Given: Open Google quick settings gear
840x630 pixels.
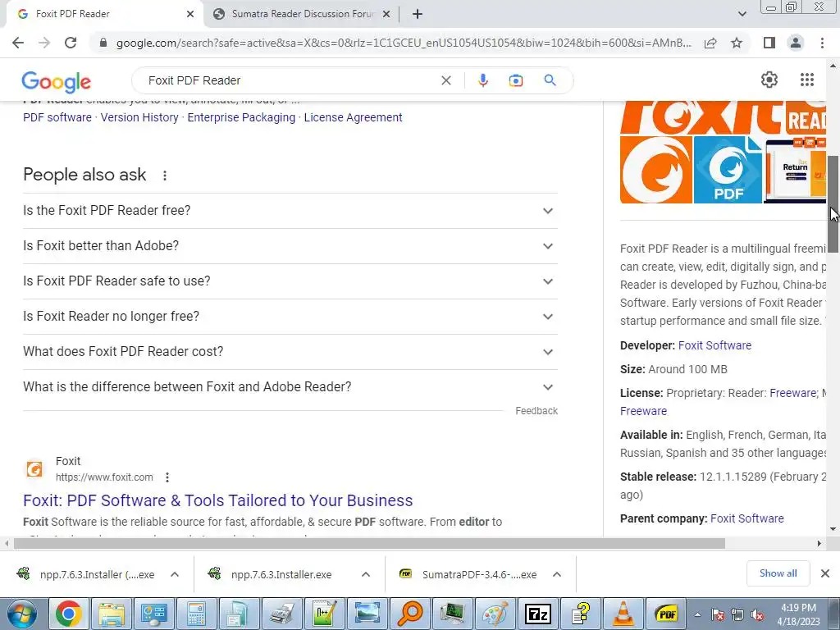Looking at the screenshot, I should [769, 80].
